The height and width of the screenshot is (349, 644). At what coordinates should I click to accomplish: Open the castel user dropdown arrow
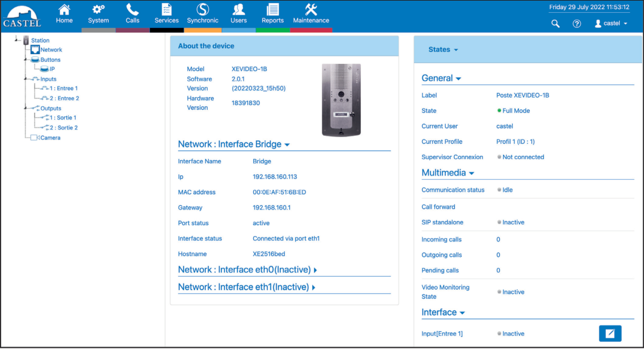click(626, 24)
